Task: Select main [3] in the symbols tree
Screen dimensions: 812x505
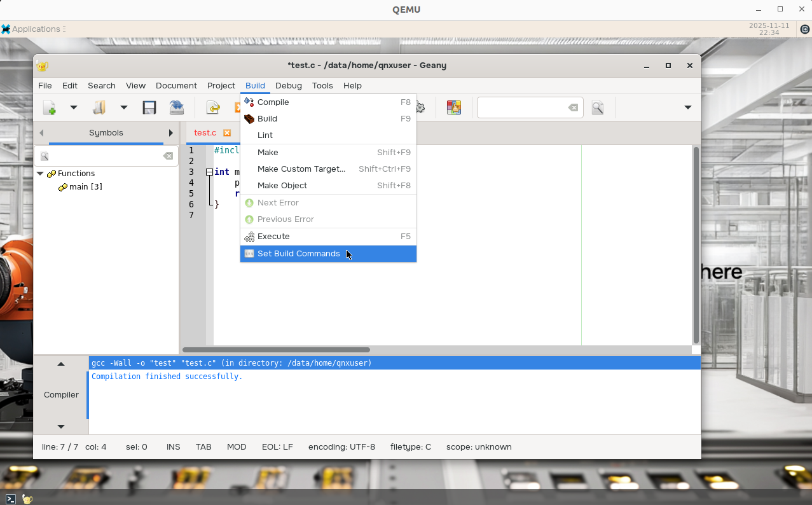Action: coord(85,187)
